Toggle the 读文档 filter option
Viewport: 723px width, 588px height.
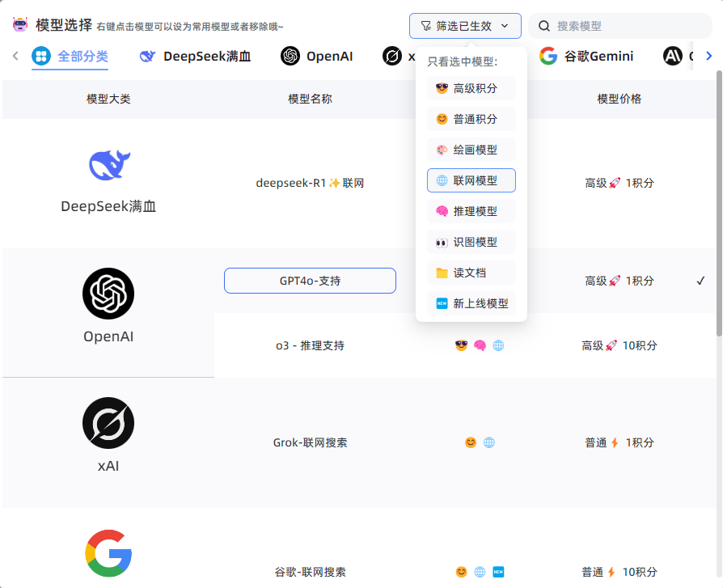point(471,273)
